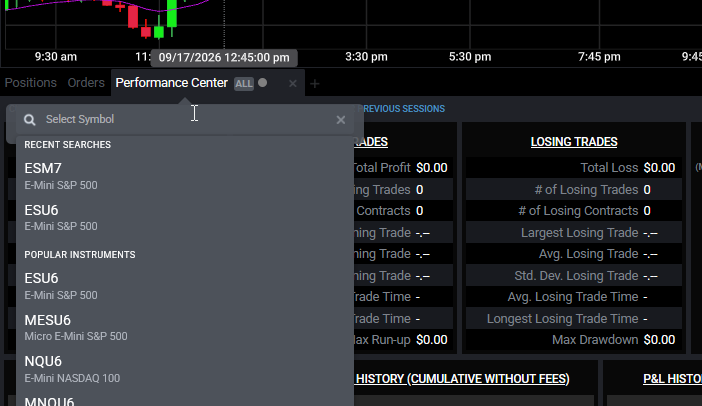Add a new panel tab with plus icon

[315, 84]
